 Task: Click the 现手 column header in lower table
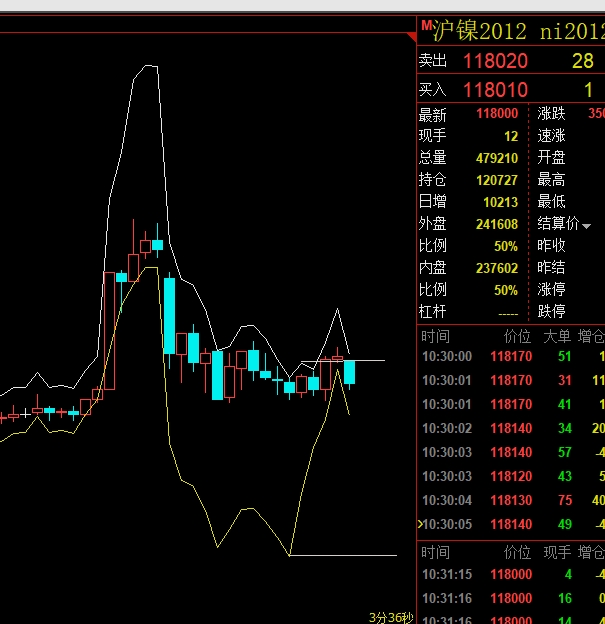555,552
